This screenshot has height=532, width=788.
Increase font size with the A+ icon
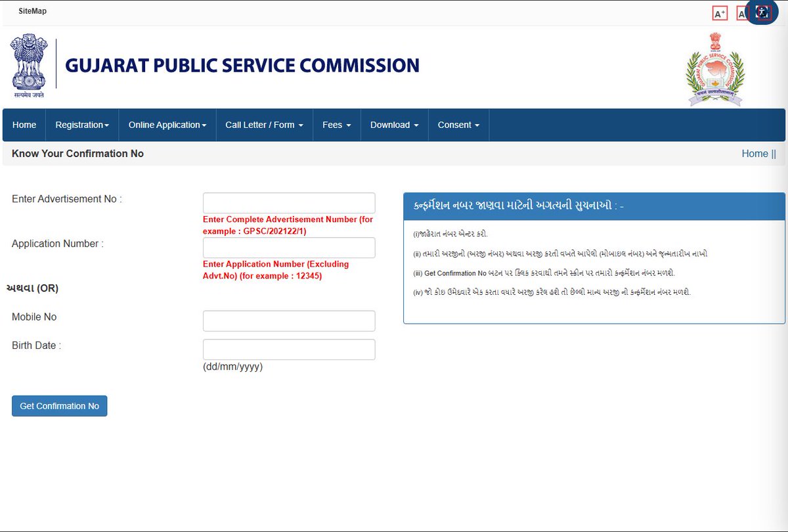pos(720,13)
